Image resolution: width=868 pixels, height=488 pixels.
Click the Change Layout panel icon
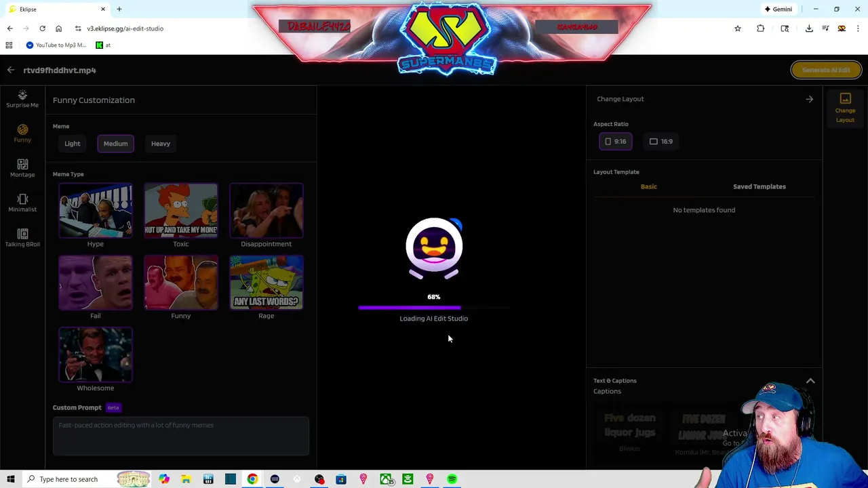[x=845, y=108]
